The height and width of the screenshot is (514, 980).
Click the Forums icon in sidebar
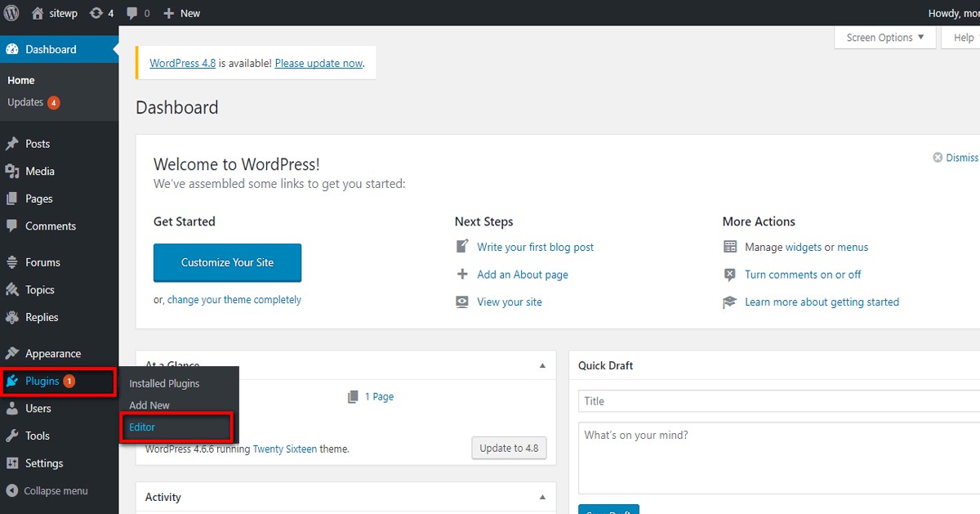pyautogui.click(x=12, y=262)
